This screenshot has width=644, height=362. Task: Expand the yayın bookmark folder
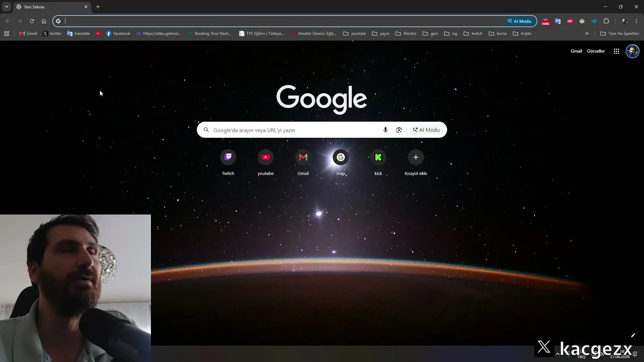[x=380, y=34]
